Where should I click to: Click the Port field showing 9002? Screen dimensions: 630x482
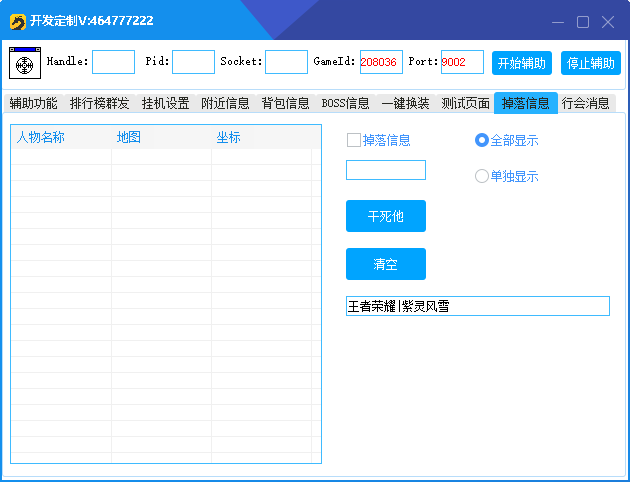pos(461,62)
